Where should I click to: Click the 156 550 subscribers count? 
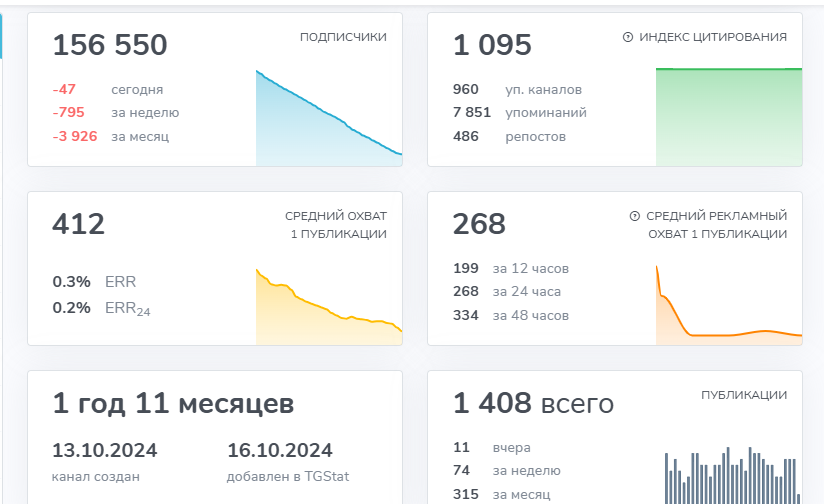110,45
